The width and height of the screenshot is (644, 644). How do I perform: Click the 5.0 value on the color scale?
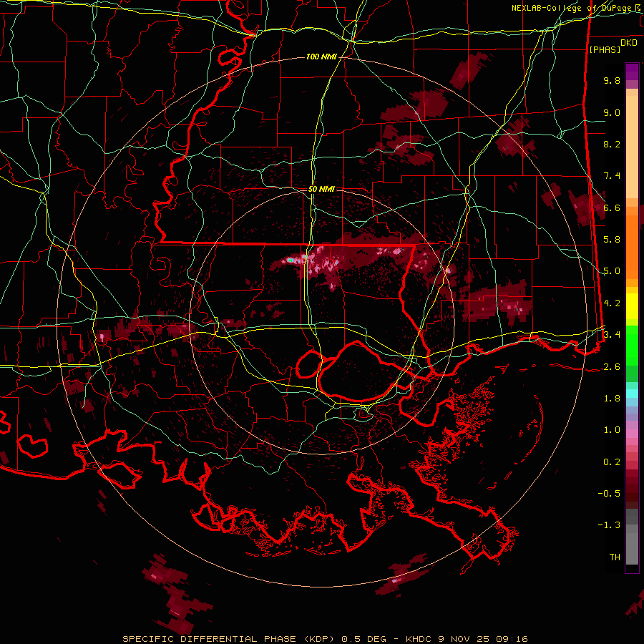(612, 271)
